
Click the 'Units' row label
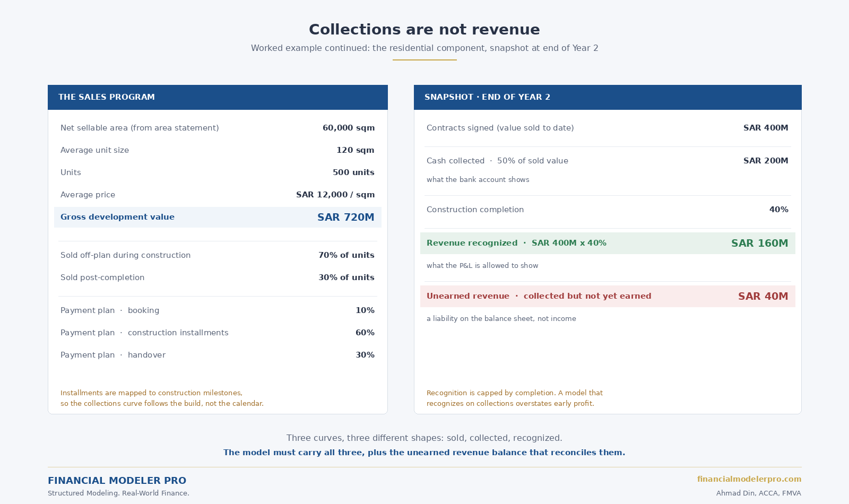pos(71,172)
